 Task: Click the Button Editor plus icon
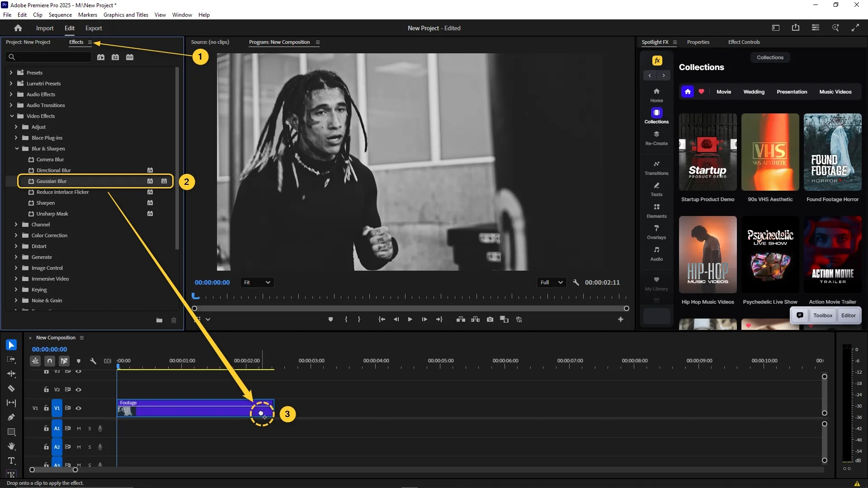coord(621,319)
